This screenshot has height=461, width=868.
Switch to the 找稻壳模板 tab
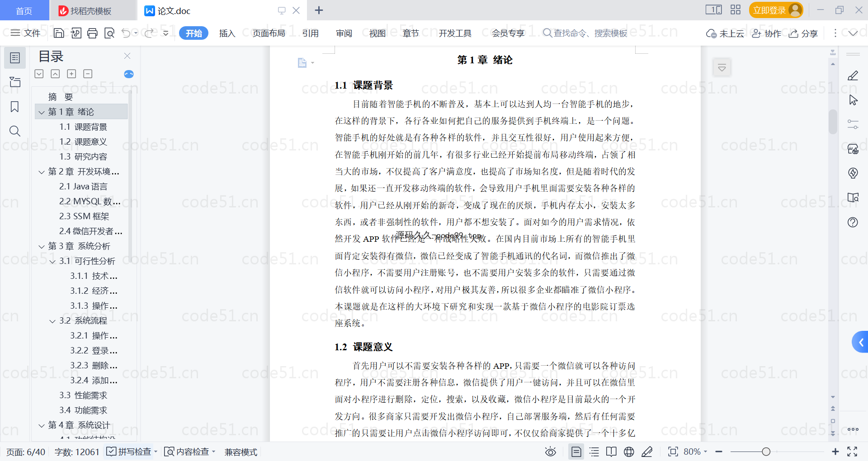coord(93,10)
